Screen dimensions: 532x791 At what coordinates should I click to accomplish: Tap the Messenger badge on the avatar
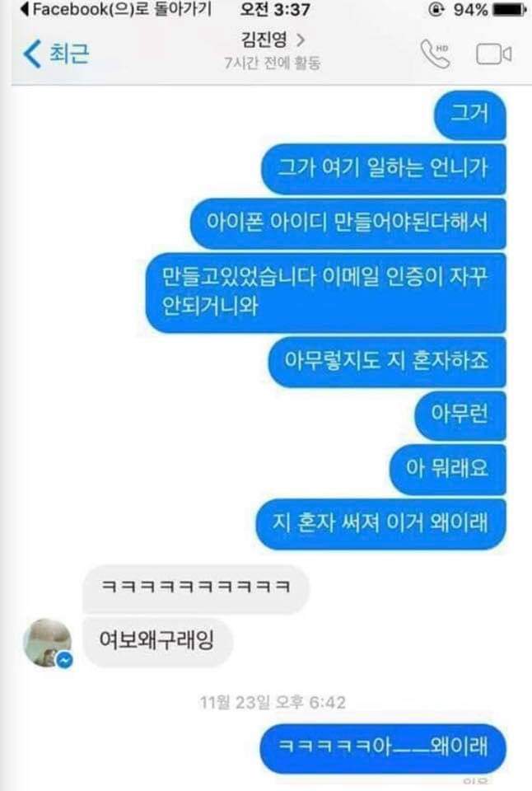[64, 659]
